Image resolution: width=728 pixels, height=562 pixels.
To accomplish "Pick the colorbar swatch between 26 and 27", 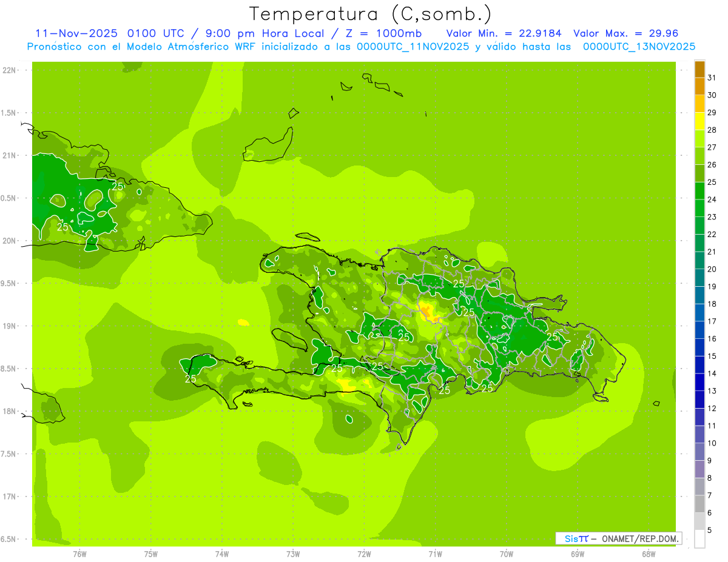I will pos(699,156).
